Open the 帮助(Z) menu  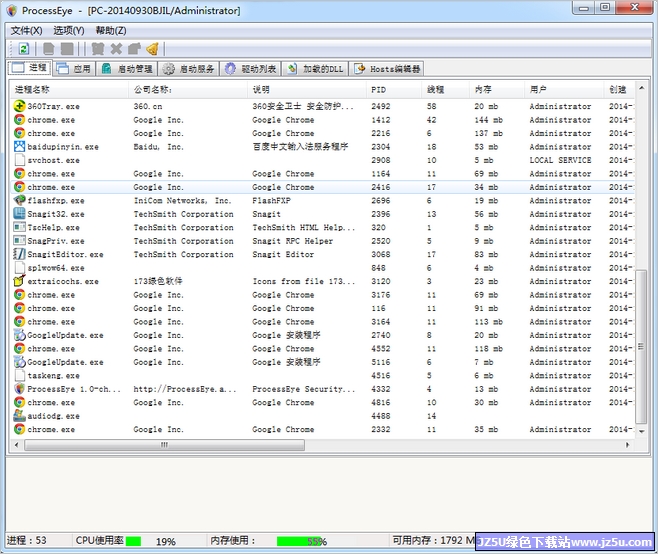tap(111, 31)
